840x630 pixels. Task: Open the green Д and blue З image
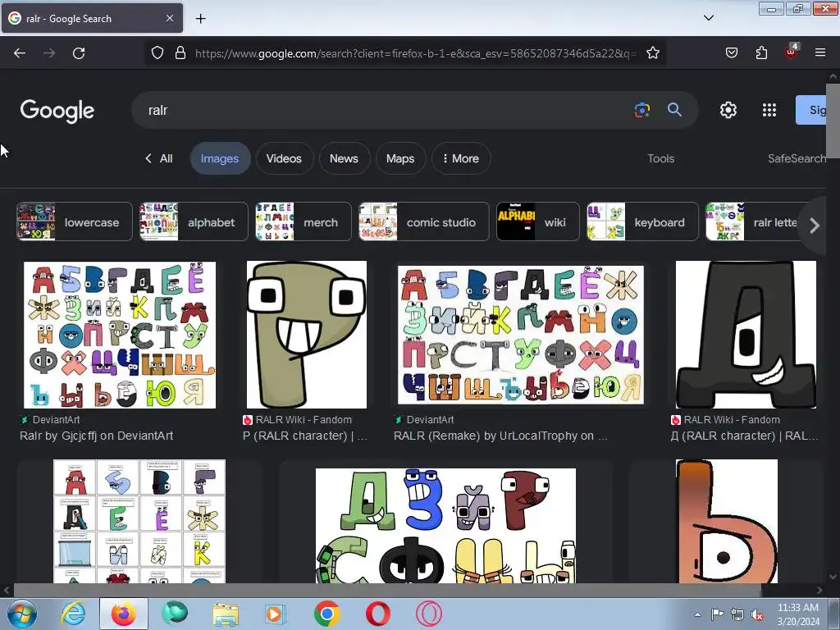pos(445,525)
